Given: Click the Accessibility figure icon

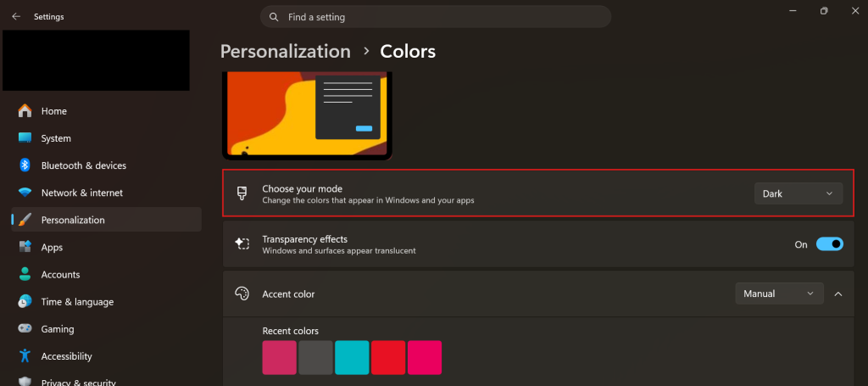Looking at the screenshot, I should [25, 355].
